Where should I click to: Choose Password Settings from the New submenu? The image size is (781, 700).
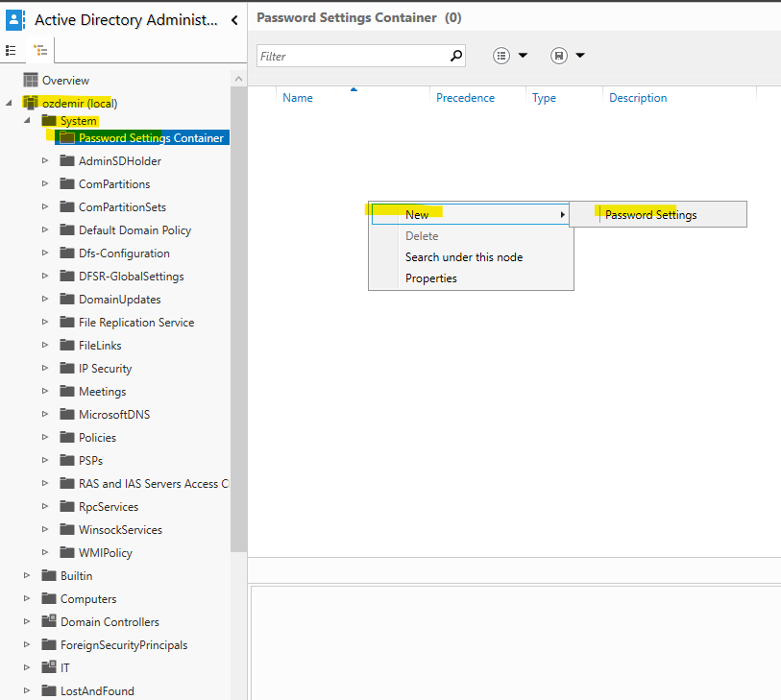[650, 215]
